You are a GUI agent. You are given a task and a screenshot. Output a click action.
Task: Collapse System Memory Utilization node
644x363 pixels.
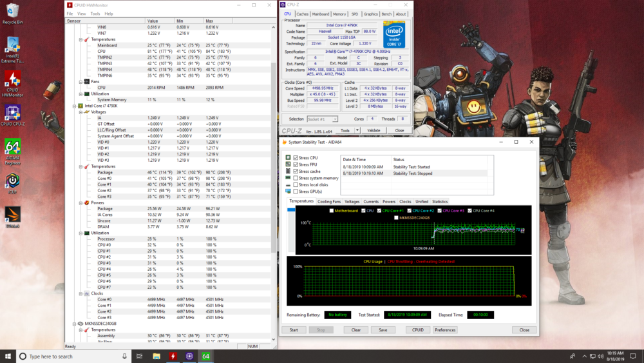(x=80, y=93)
